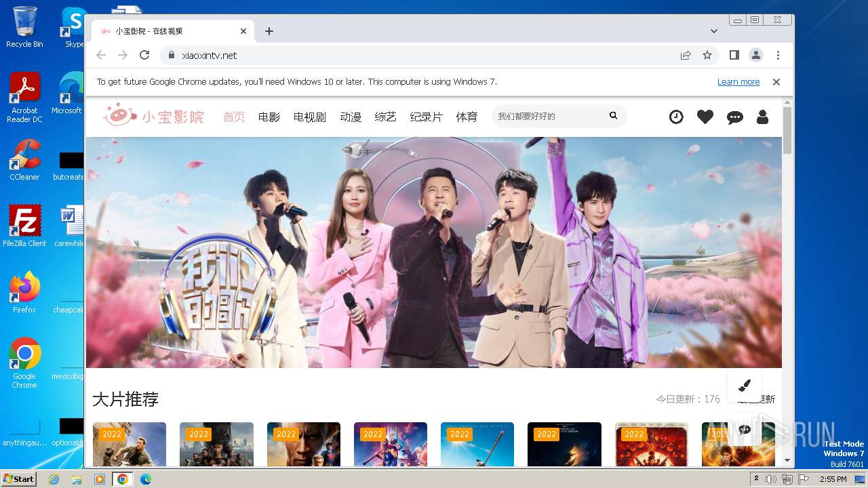The height and width of the screenshot is (488, 868).
Task: Open the Start menu
Action: (18, 479)
